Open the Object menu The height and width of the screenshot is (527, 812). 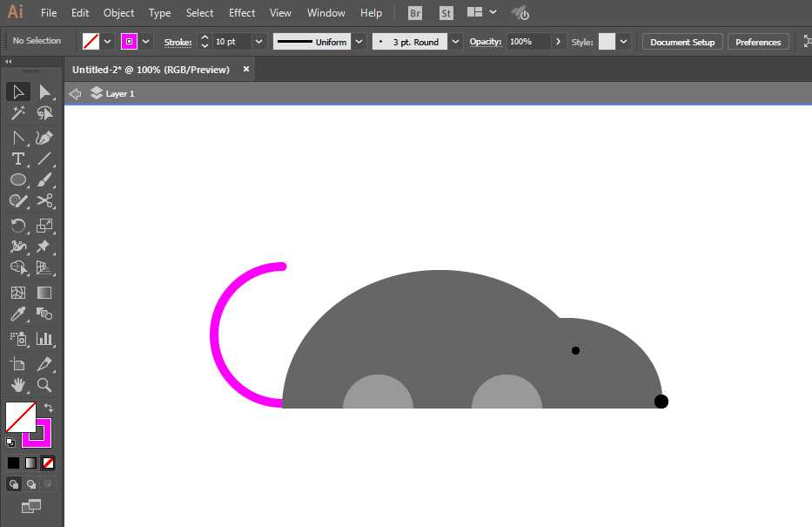point(118,13)
